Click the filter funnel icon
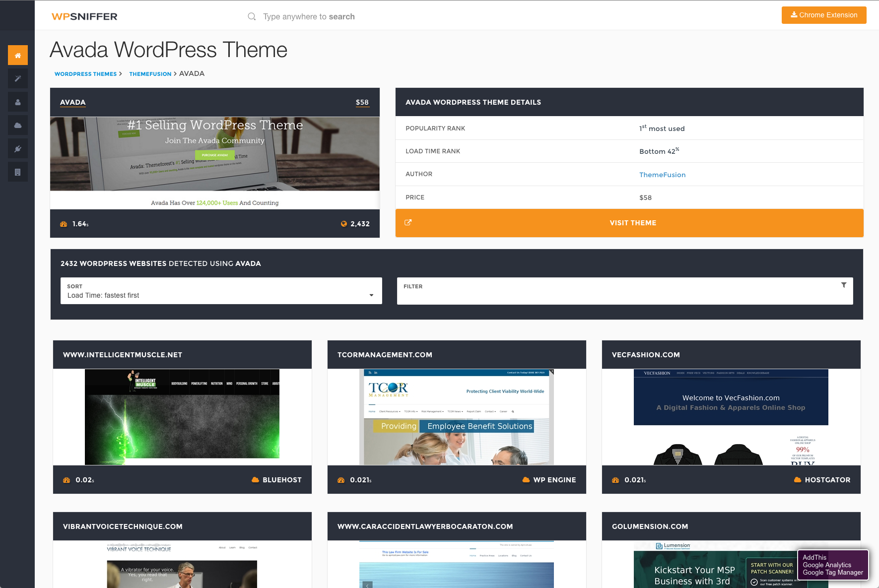The width and height of the screenshot is (879, 588). (x=844, y=285)
